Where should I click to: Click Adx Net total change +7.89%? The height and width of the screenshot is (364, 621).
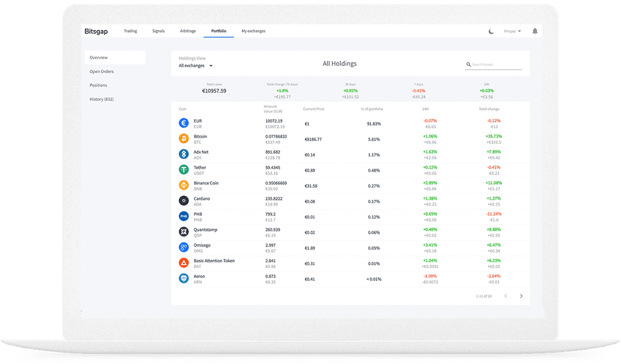(494, 152)
